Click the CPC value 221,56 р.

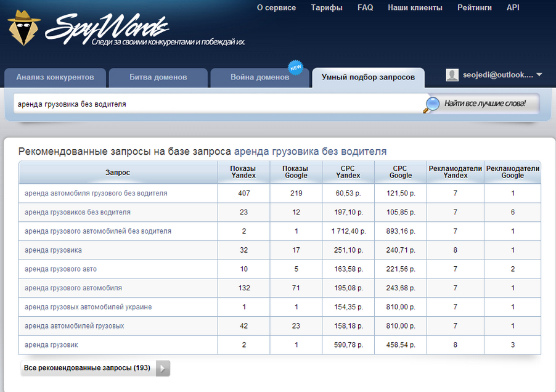click(401, 269)
